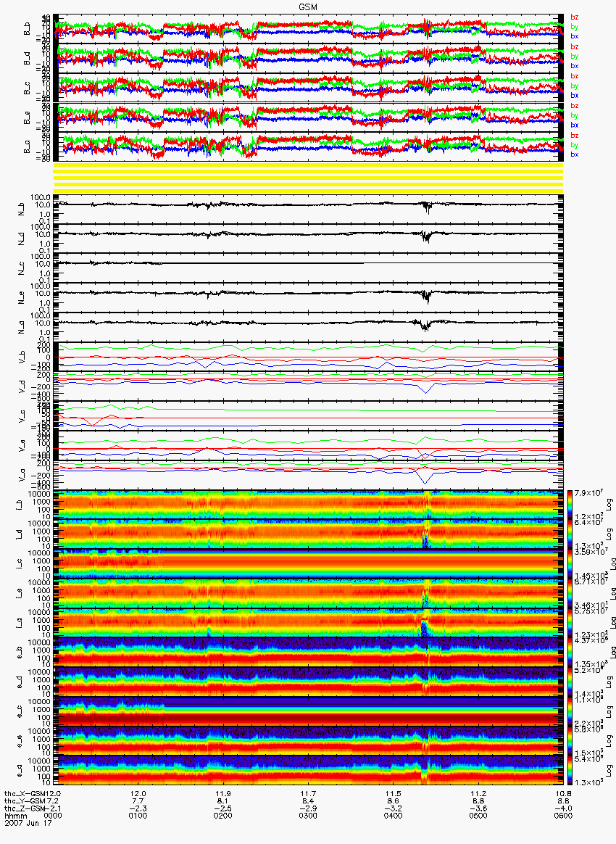The height and width of the screenshot is (844, 616).
Task: Click the e_c electron spectrogram label
Action: tap(20, 711)
